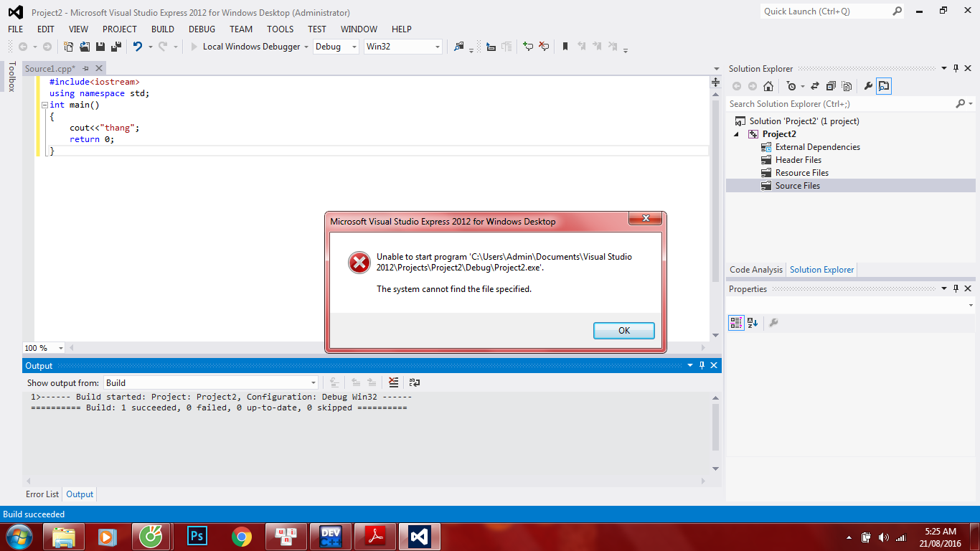Open the Toolbox side tab
Screen dimensions: 980x551
point(11,77)
